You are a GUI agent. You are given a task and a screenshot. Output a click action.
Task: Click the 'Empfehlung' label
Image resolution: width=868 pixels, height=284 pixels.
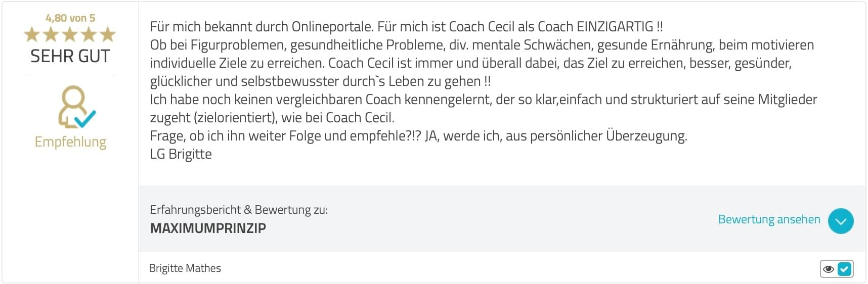pyautogui.click(x=70, y=142)
